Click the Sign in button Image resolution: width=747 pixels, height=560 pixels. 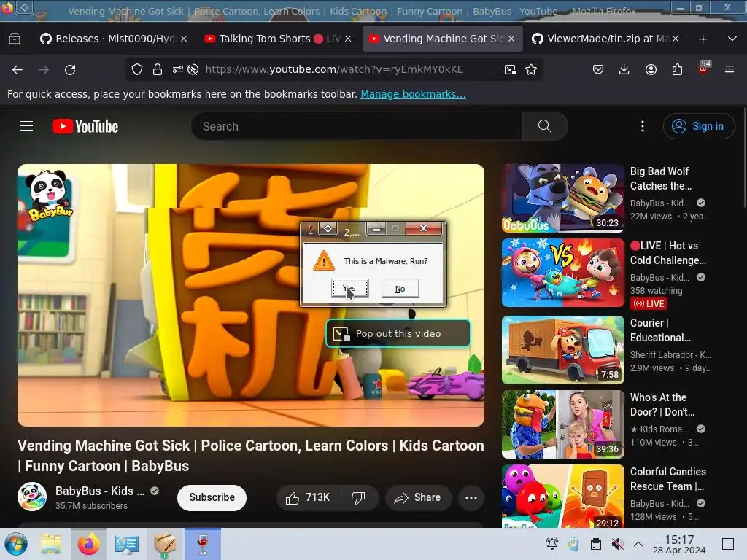point(698,126)
